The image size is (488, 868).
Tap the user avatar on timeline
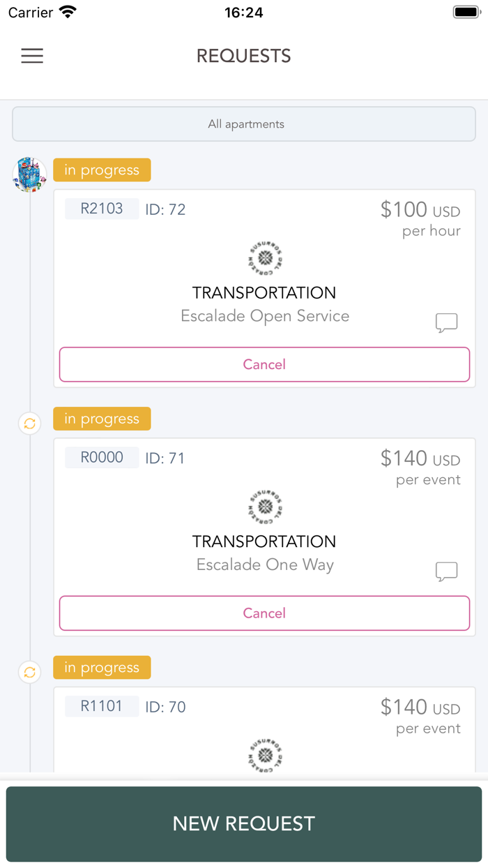[x=29, y=174]
